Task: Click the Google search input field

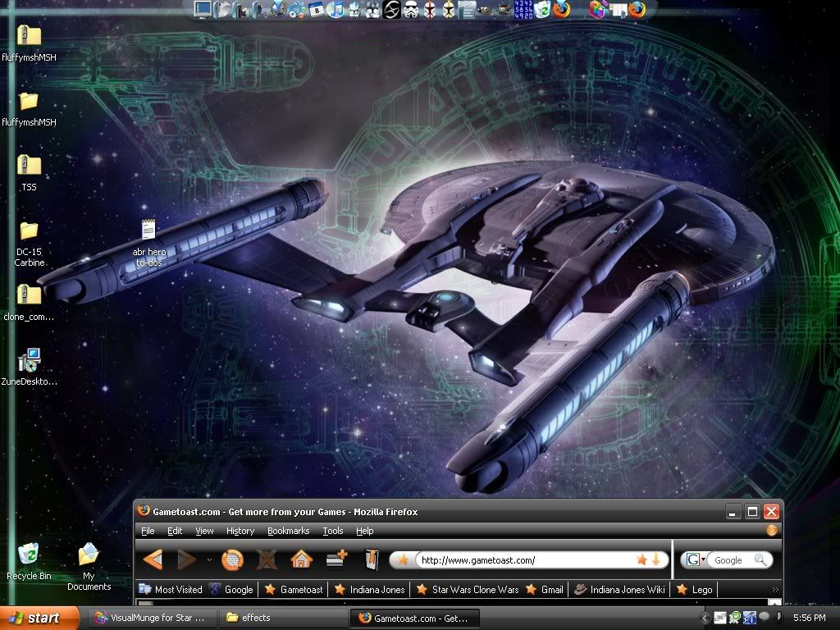Action: [731, 560]
